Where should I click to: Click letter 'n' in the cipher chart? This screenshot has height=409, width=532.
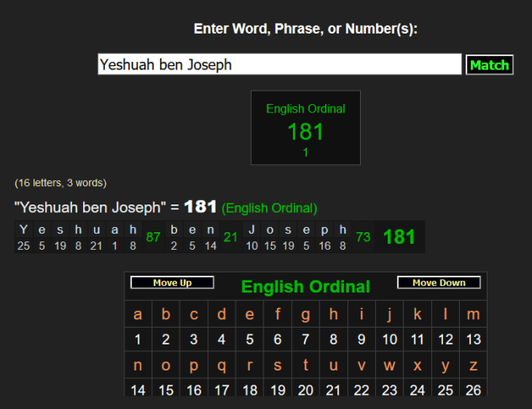138,365
